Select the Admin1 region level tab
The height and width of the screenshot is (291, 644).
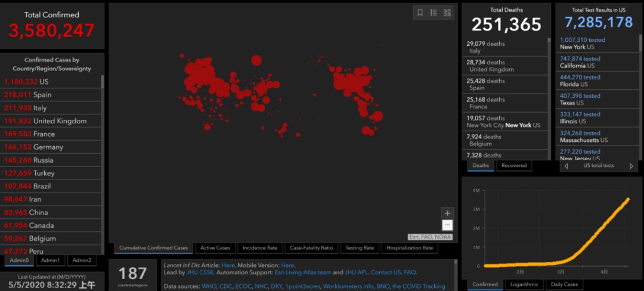pyautogui.click(x=50, y=260)
